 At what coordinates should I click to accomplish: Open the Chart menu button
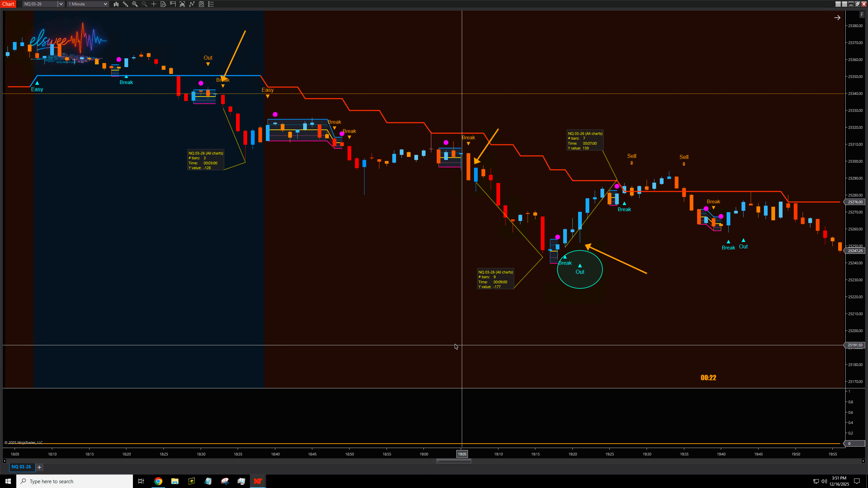[x=8, y=4]
